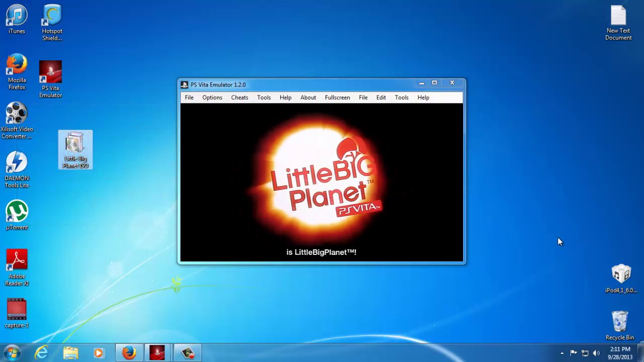Close the PS Vita Emulator window
The height and width of the screenshot is (362, 644).
[452, 83]
